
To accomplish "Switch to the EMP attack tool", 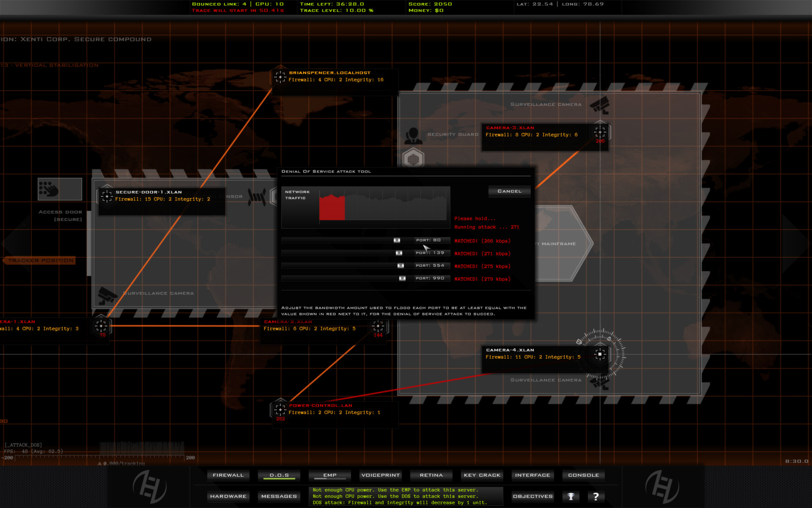I will tap(329, 475).
